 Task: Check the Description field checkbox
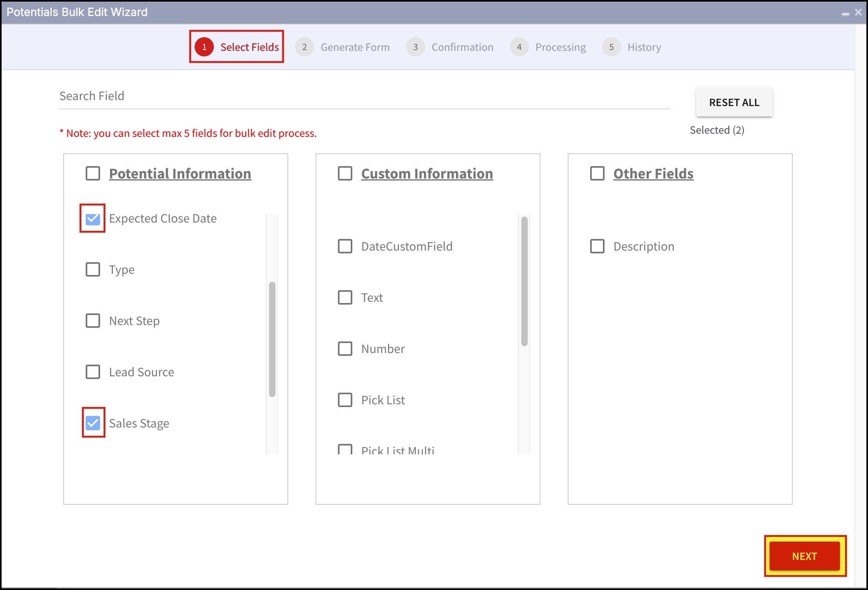click(x=597, y=246)
